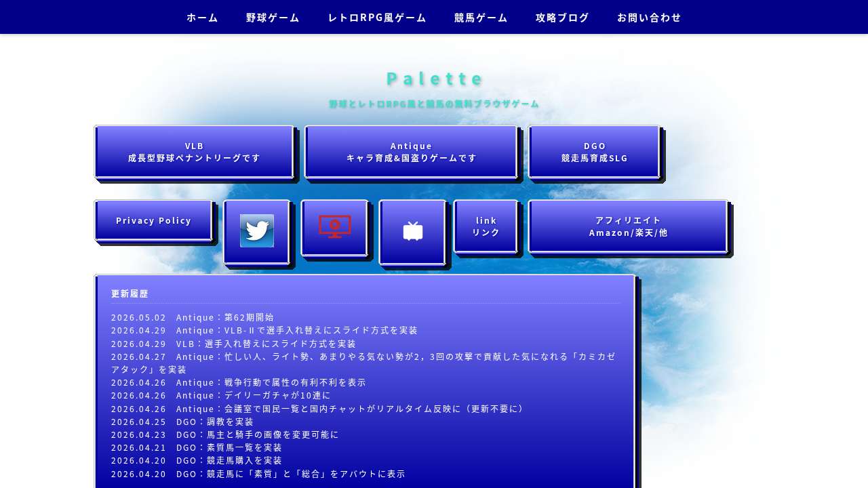Select 競馬ゲーム in navigation bar
This screenshot has width=868, height=488.
click(x=481, y=18)
